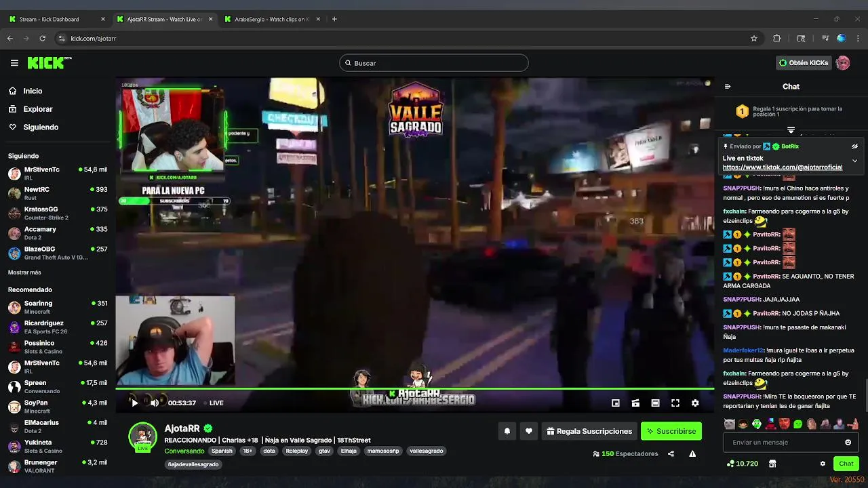Screen dimensions: 868x488
Task: Report stream with warning triangle icon
Action: tap(692, 454)
